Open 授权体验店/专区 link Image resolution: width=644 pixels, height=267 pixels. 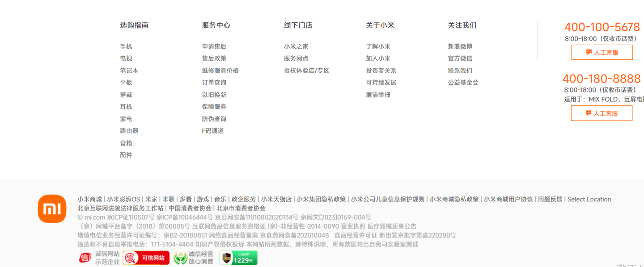click(307, 71)
